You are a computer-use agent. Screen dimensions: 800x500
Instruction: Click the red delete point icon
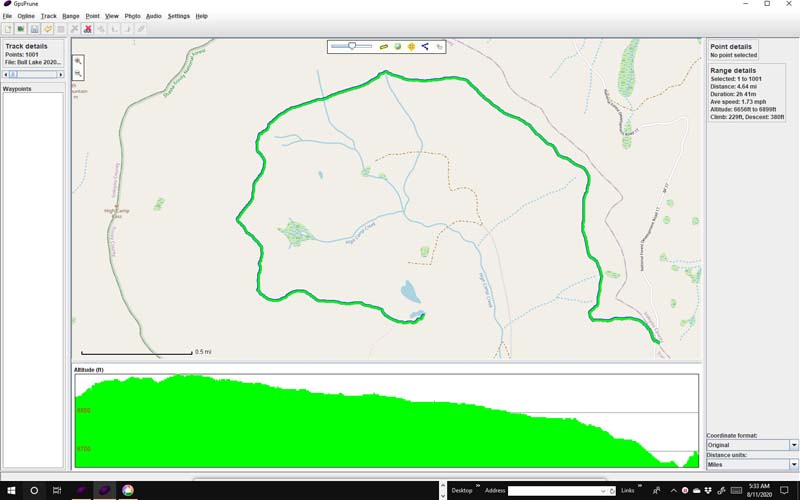click(88, 29)
